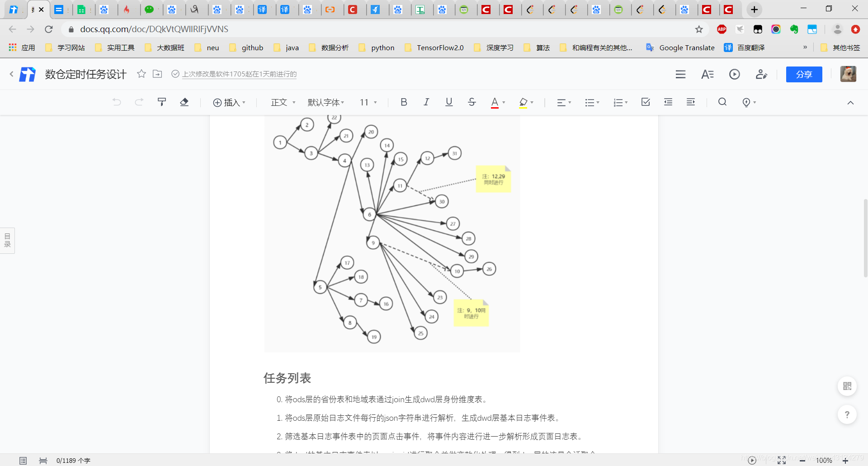Click the blue 分享 share button
Screen dimensions: 868x466
tap(804, 74)
